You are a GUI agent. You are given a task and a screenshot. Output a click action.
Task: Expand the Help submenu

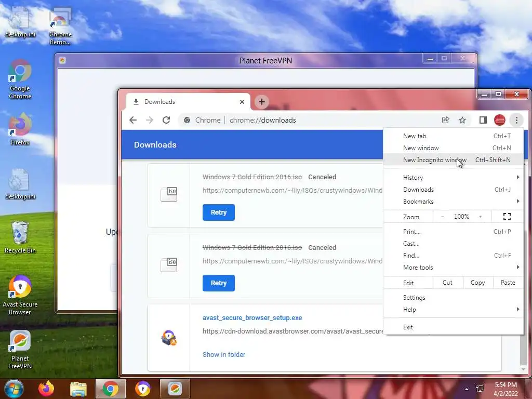pyautogui.click(x=453, y=310)
